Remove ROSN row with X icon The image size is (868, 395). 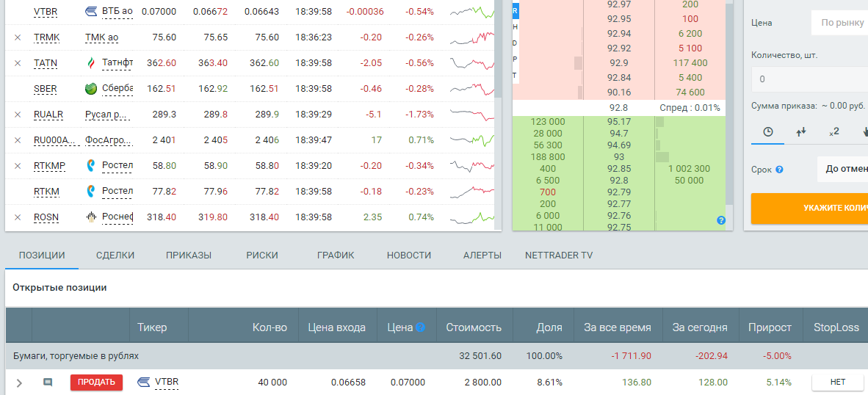[x=17, y=217]
